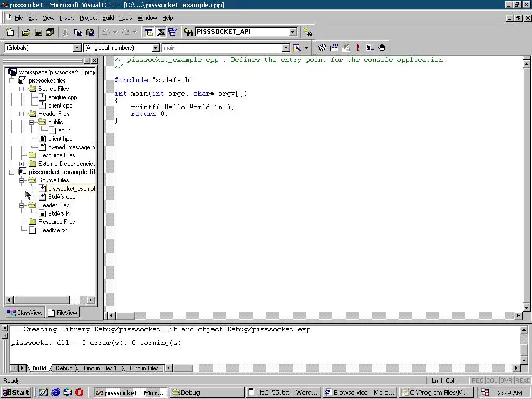The width and height of the screenshot is (532, 399).
Task: Click the Build icon in build toolbar
Action: (x=334, y=48)
